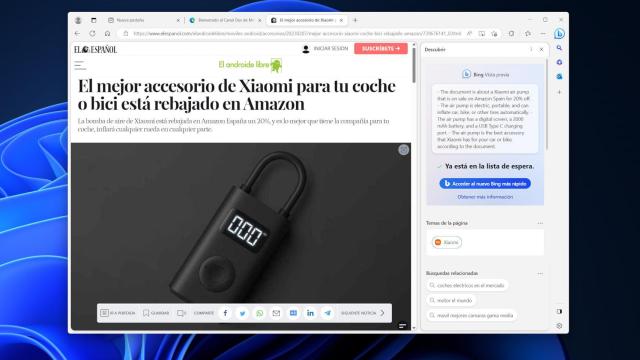The width and height of the screenshot is (640, 360).
Task: Click IR A PORTADA in share bar
Action: (x=118, y=313)
